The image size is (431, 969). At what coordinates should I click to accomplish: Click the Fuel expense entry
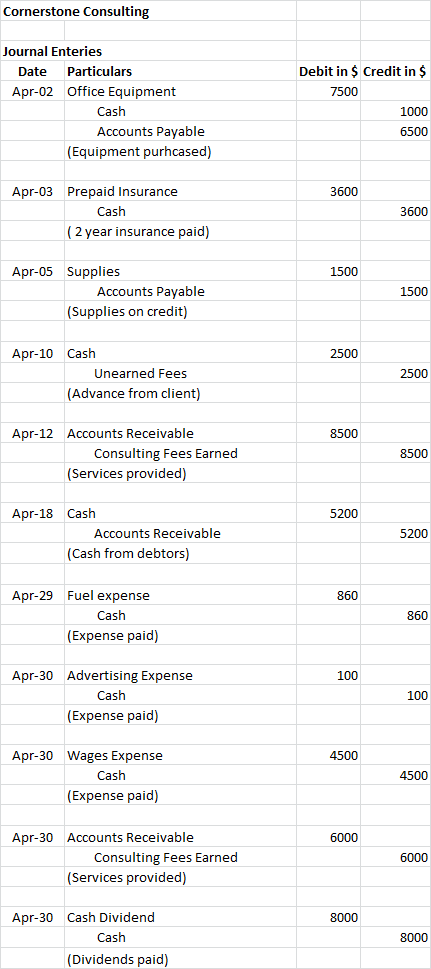click(x=108, y=596)
